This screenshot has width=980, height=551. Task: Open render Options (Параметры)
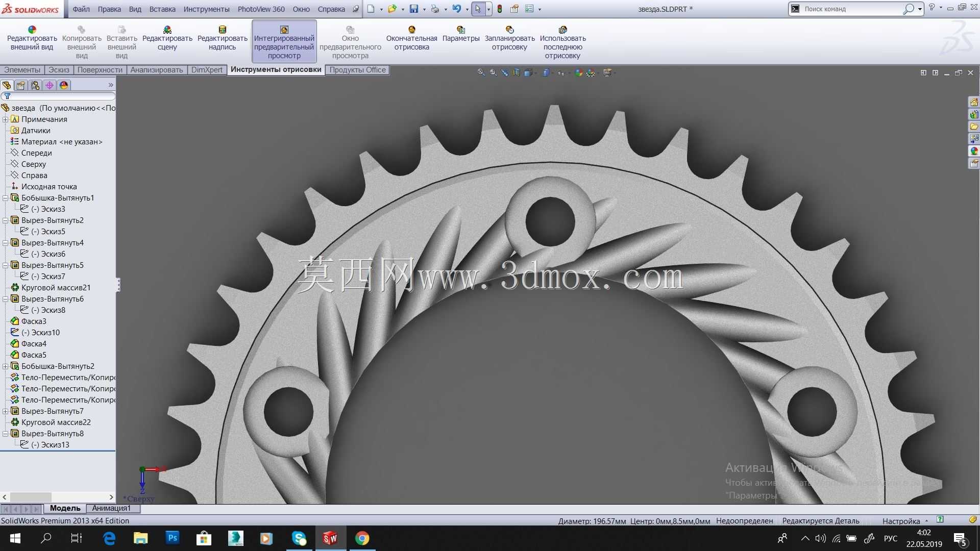tap(460, 34)
